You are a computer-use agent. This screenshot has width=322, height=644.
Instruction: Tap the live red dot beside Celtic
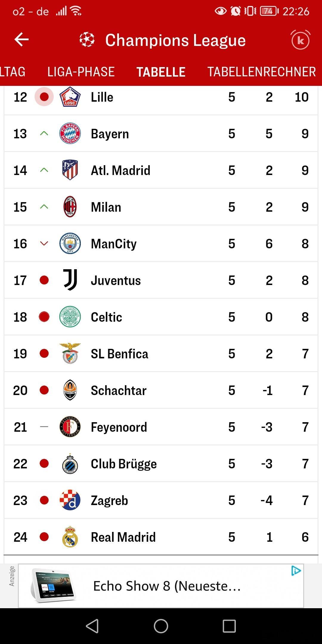tap(44, 317)
